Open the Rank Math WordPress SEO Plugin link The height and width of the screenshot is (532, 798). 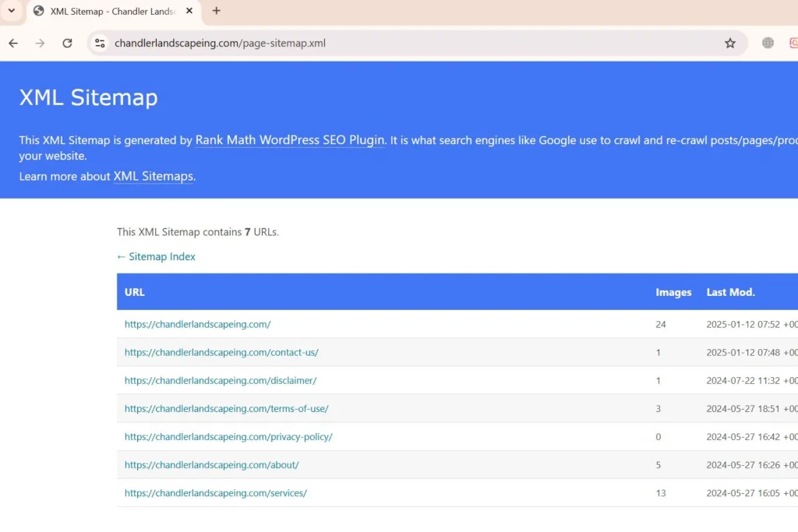click(288, 140)
